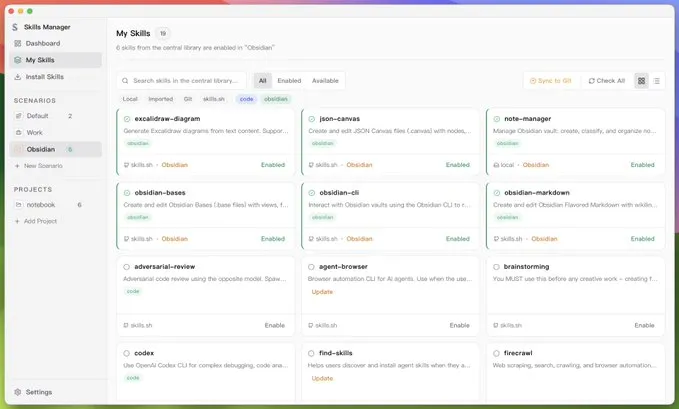Screen dimensions: 679x409
Task: Click Enable on the brainstorming card
Action: pos(644,325)
